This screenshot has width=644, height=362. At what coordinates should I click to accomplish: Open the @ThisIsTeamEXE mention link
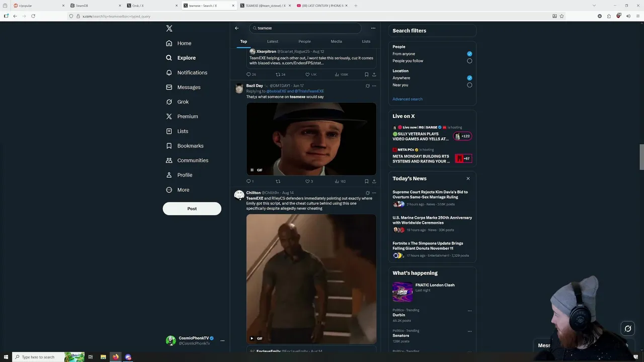tap(309, 92)
